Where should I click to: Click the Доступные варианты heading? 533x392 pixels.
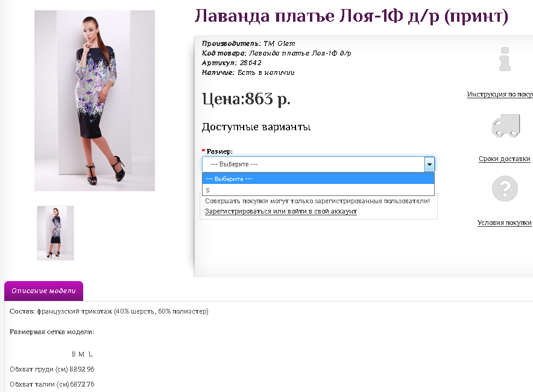[x=256, y=127]
